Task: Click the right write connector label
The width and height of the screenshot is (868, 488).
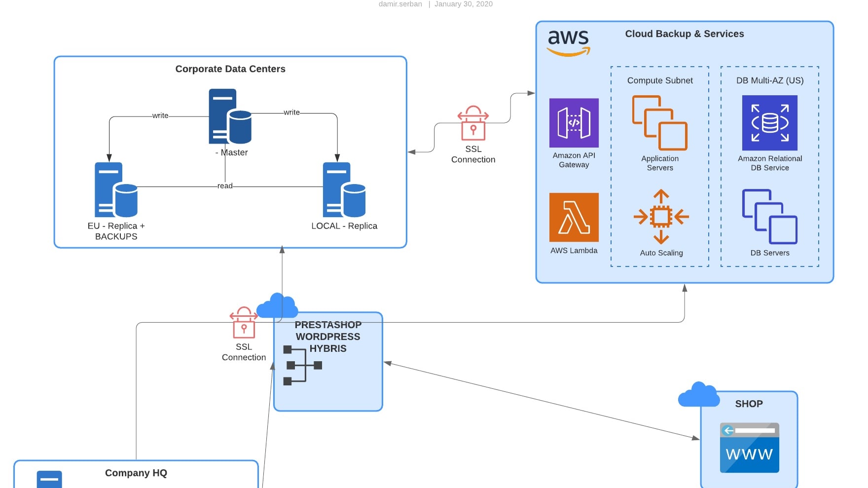Action: coord(291,113)
